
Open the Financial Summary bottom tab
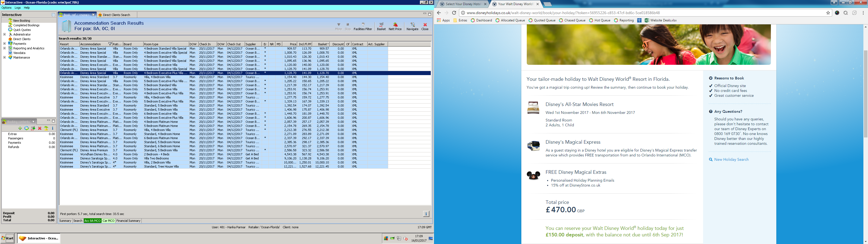click(x=128, y=221)
